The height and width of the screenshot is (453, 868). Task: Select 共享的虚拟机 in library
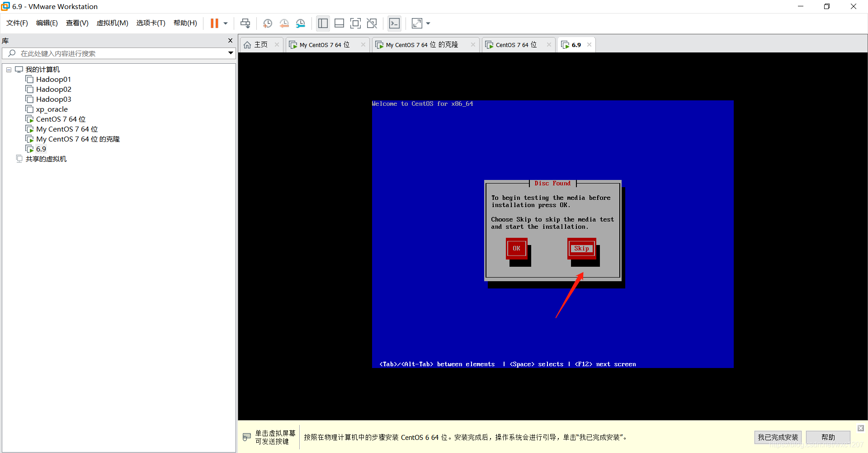tap(46, 159)
